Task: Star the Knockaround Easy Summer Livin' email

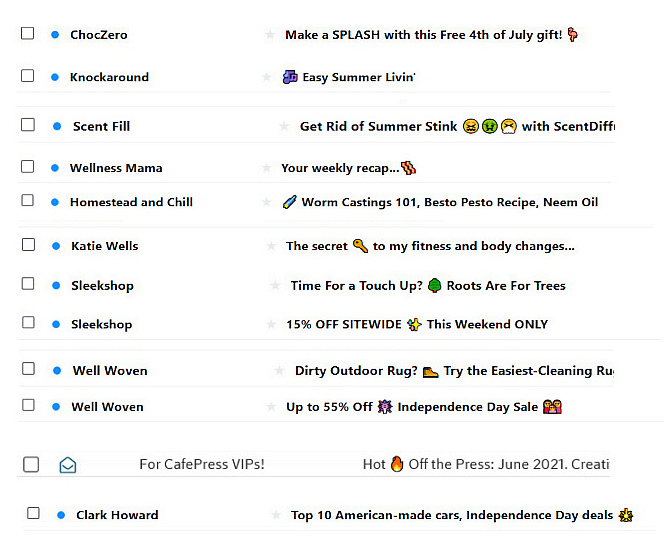Action: [266, 77]
